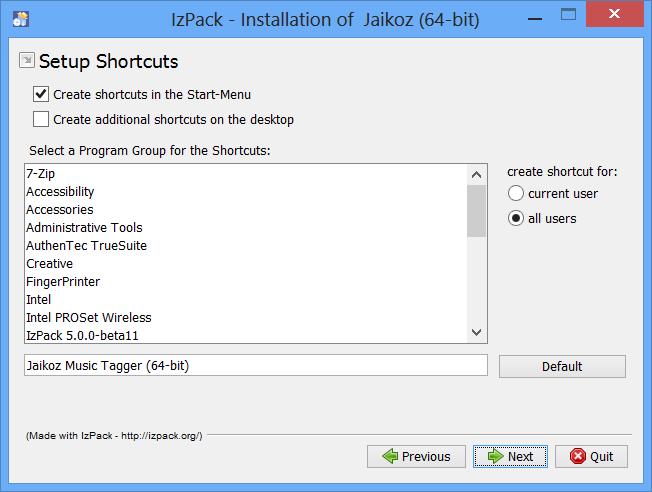Image resolution: width=652 pixels, height=492 pixels.
Task: Click the red Quit cross icon
Action: click(578, 456)
